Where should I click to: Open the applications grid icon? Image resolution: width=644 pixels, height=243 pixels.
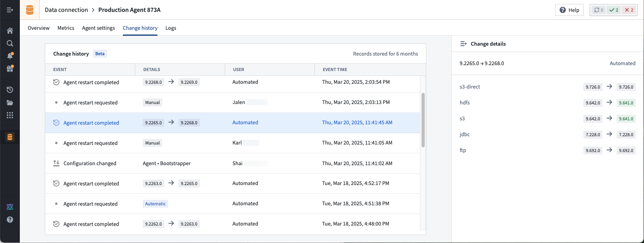[10, 115]
